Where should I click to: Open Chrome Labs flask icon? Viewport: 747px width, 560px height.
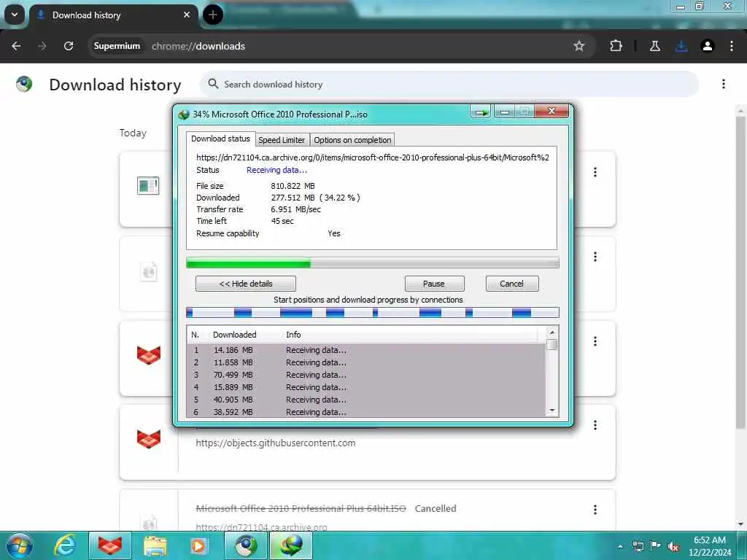pos(655,46)
